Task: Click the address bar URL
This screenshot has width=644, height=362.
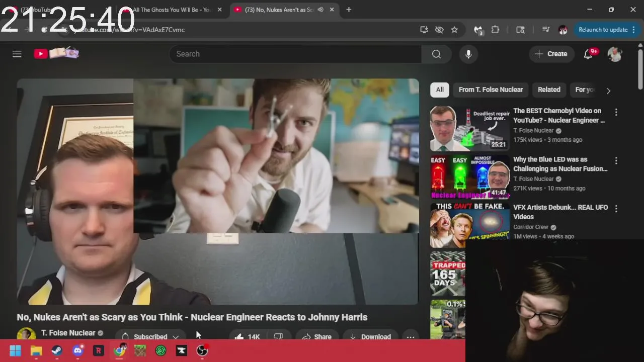Action: pyautogui.click(x=130, y=30)
